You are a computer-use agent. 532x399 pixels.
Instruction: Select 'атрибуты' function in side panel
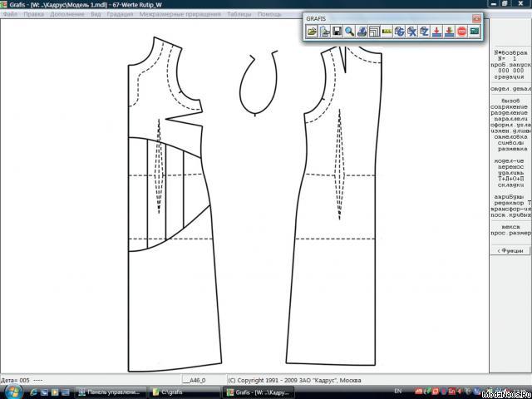click(x=510, y=197)
